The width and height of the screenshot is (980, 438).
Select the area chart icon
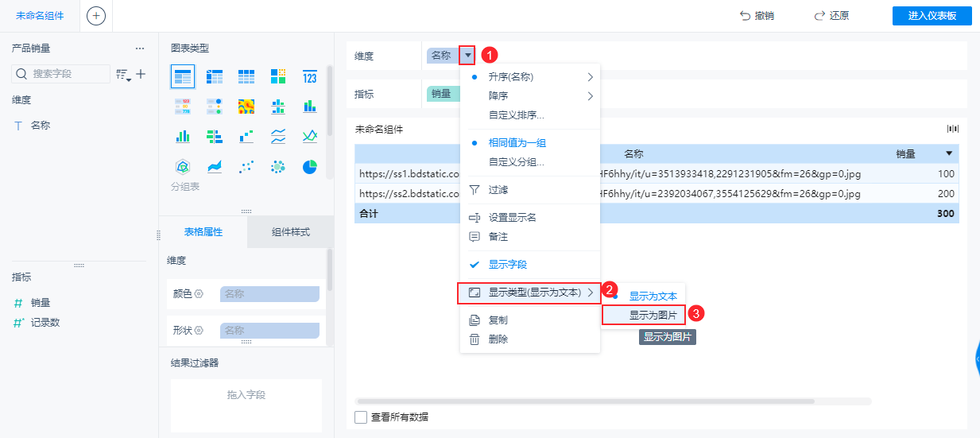215,166
